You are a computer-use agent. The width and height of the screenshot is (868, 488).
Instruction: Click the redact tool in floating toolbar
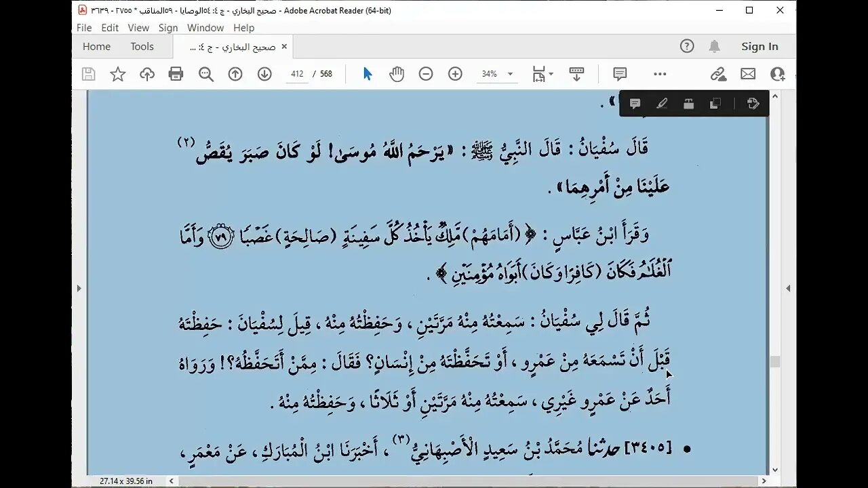(x=688, y=104)
